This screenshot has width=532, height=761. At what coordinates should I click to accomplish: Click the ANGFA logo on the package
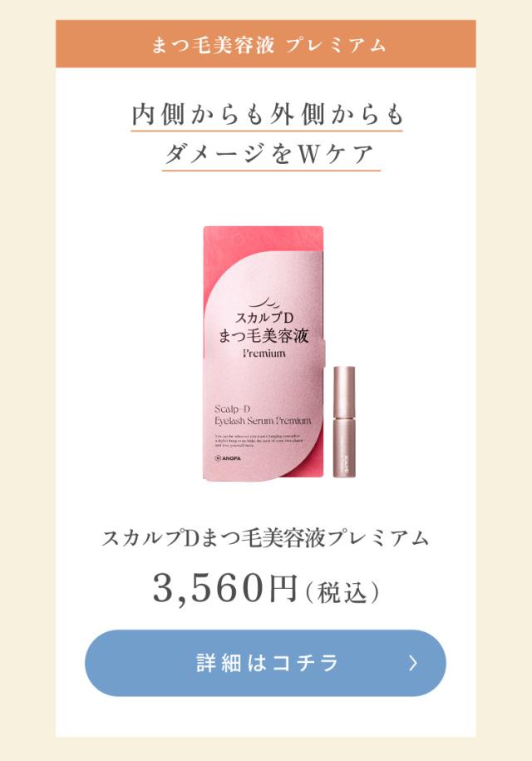click(x=228, y=457)
